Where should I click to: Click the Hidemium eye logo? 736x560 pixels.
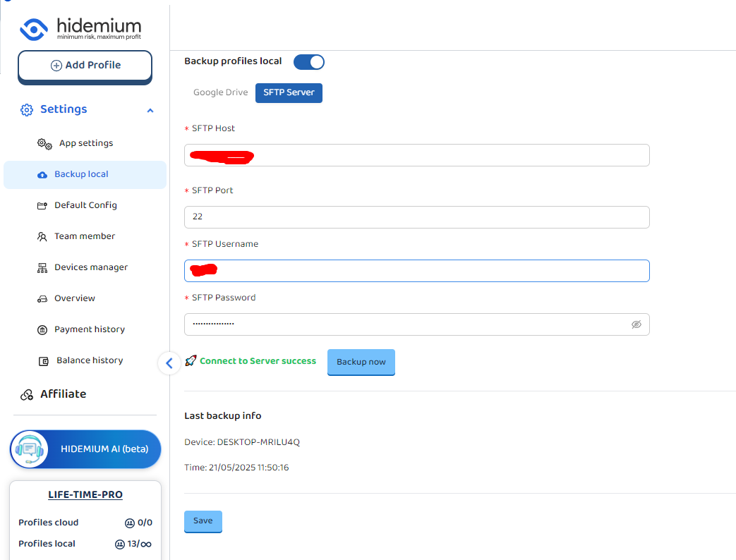tap(33, 30)
